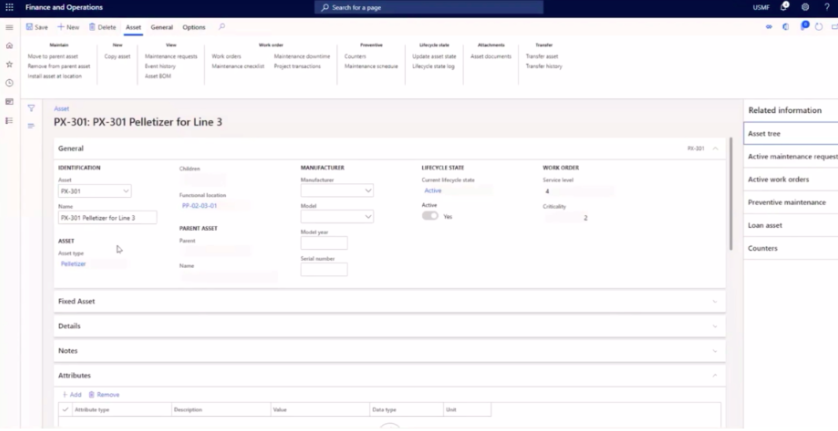Follow the Active lifecycle state link
This screenshot has width=838, height=431.
pyautogui.click(x=433, y=191)
